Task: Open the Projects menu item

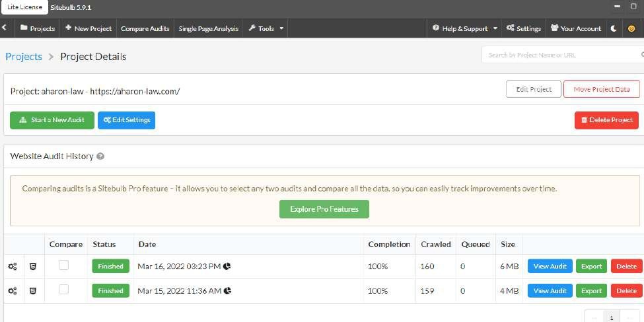Action: [38, 28]
